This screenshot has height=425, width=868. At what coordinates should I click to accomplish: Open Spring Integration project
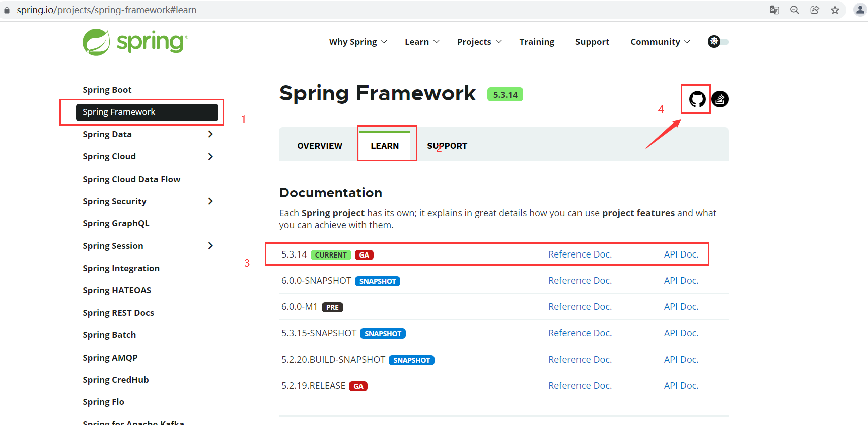click(x=121, y=268)
